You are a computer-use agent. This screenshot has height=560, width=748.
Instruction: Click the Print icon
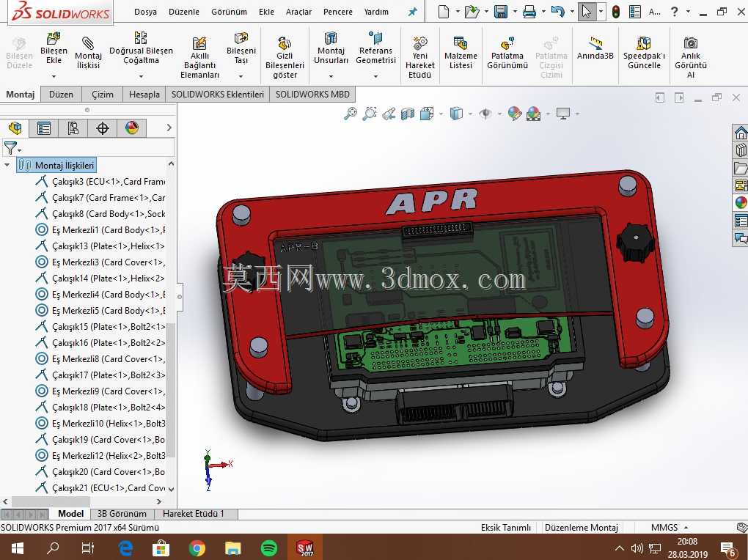click(x=529, y=12)
